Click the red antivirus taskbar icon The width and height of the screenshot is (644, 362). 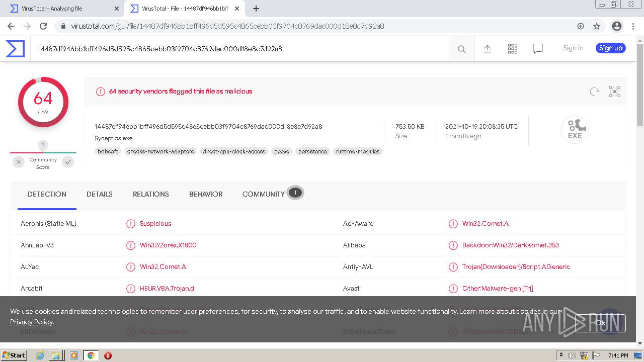coord(108,355)
